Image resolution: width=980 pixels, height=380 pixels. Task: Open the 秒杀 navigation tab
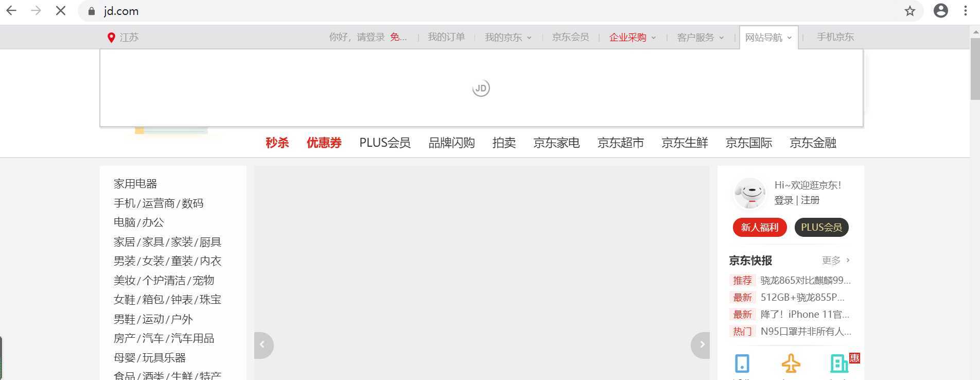tap(277, 143)
